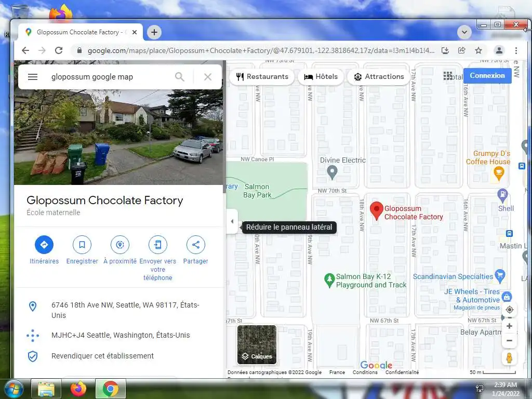Screen dimensions: 532x399
Task: Click the Street View pegman icon
Action: point(509,358)
